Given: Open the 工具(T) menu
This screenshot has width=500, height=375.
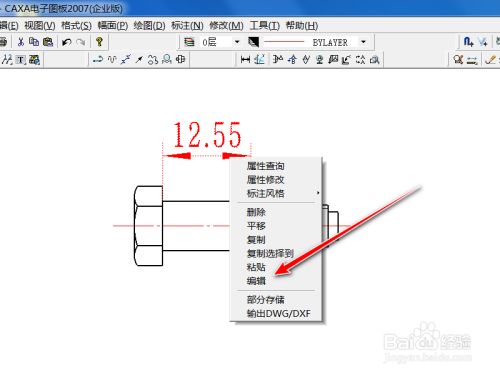Looking at the screenshot, I should pyautogui.click(x=265, y=26).
